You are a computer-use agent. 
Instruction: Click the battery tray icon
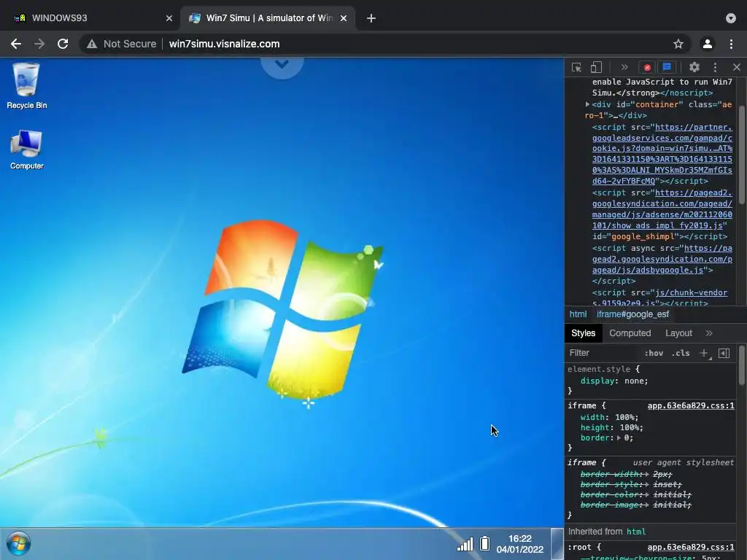tap(484, 543)
